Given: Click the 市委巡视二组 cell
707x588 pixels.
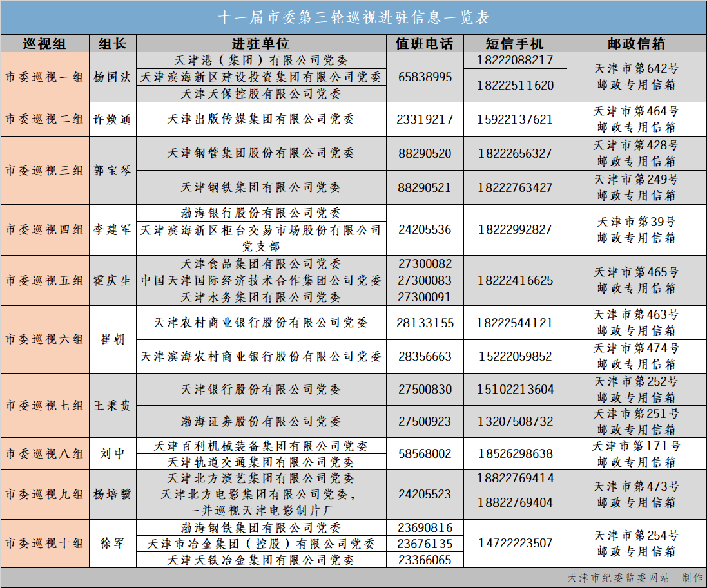Looking at the screenshot, I should (44, 119).
